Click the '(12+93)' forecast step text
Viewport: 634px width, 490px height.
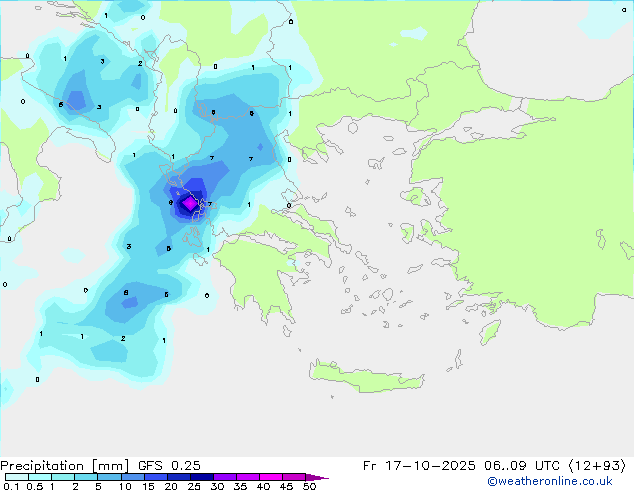597,466
